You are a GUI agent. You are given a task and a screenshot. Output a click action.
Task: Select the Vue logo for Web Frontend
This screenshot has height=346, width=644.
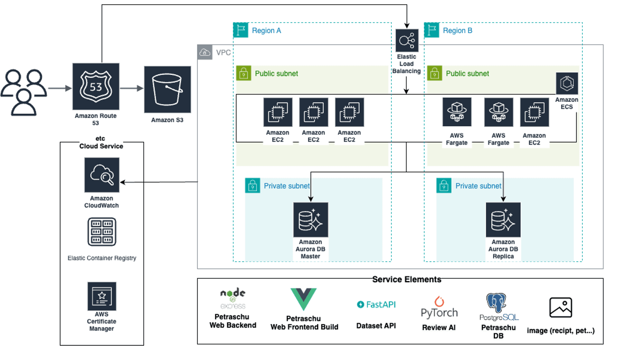click(x=304, y=300)
